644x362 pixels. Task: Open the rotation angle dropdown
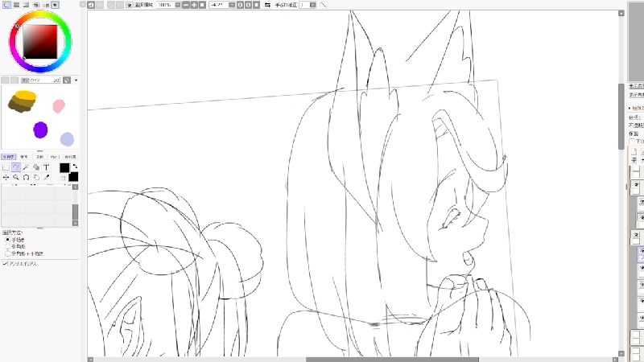coord(230,5)
